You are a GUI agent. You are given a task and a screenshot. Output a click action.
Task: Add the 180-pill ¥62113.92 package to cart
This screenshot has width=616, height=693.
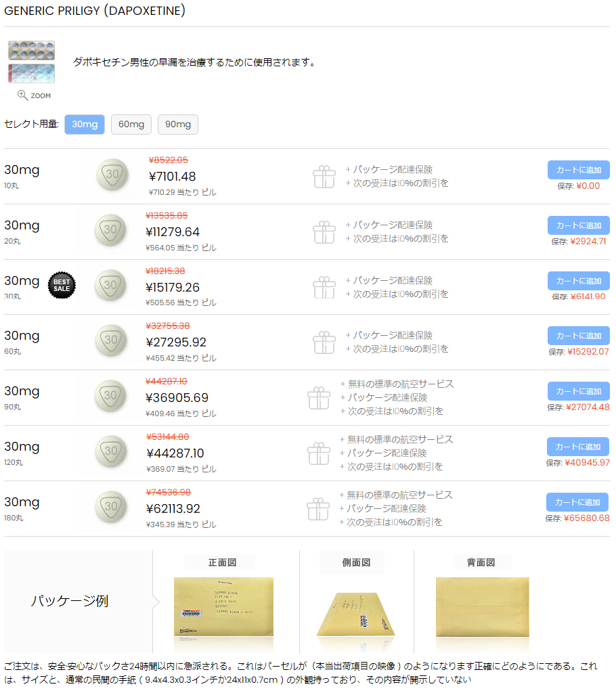(577, 502)
